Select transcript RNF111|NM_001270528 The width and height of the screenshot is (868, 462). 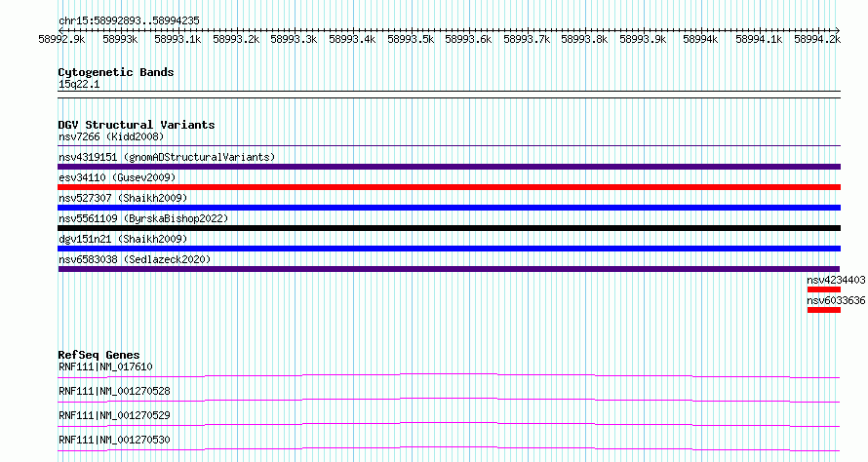click(114, 391)
